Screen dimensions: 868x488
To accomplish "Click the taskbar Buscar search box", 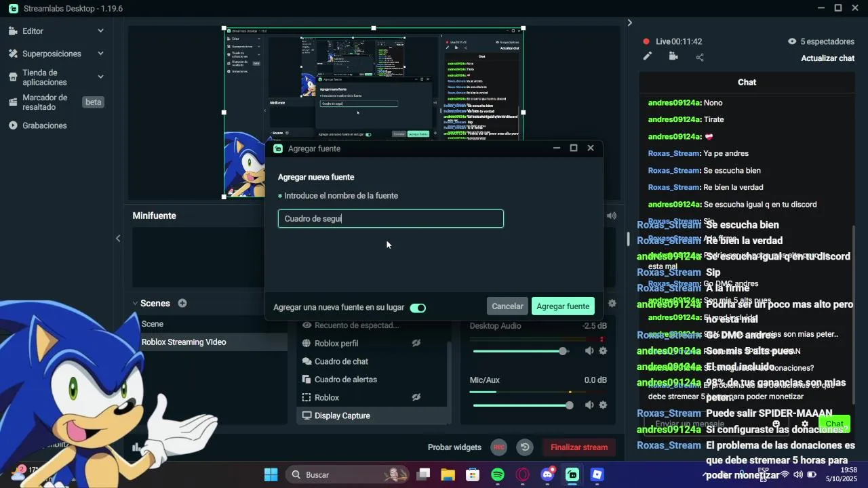I will pos(348,474).
